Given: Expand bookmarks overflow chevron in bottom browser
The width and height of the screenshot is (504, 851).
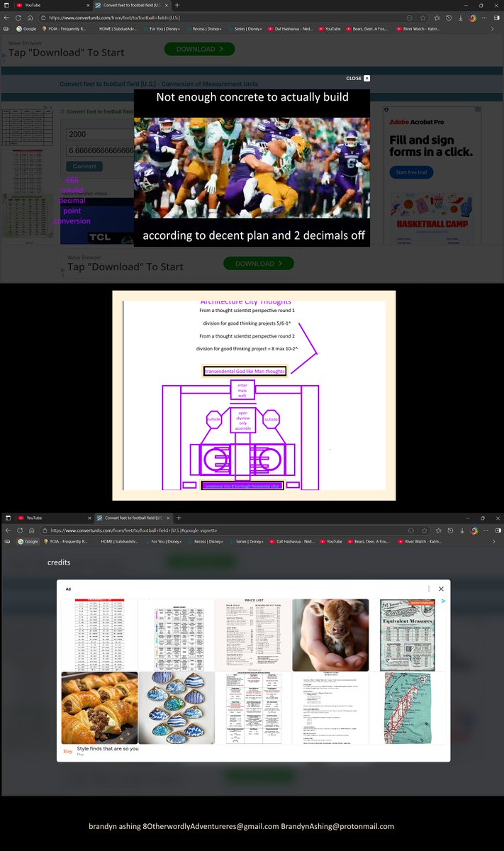Looking at the screenshot, I should (x=493, y=541).
